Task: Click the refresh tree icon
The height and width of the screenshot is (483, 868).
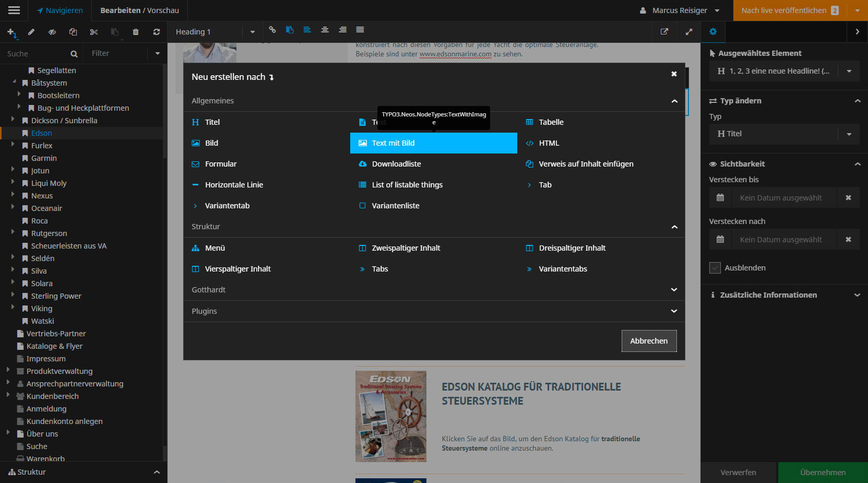Action: click(x=157, y=32)
